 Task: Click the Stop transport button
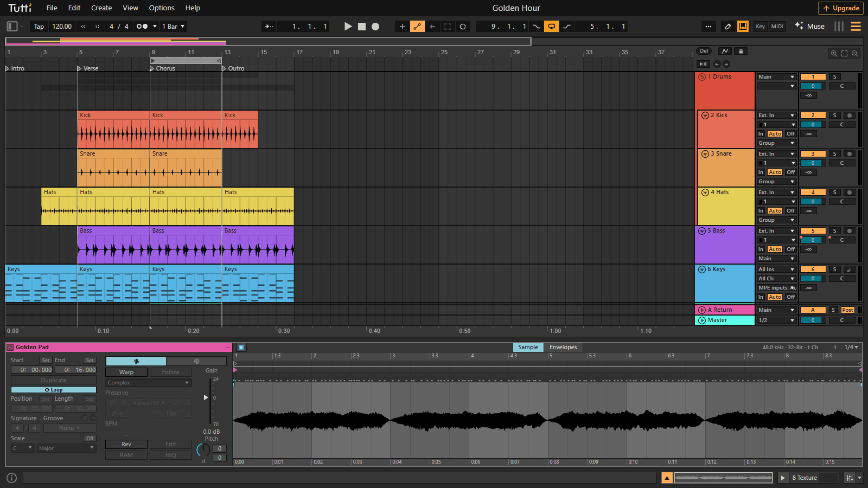click(x=362, y=26)
